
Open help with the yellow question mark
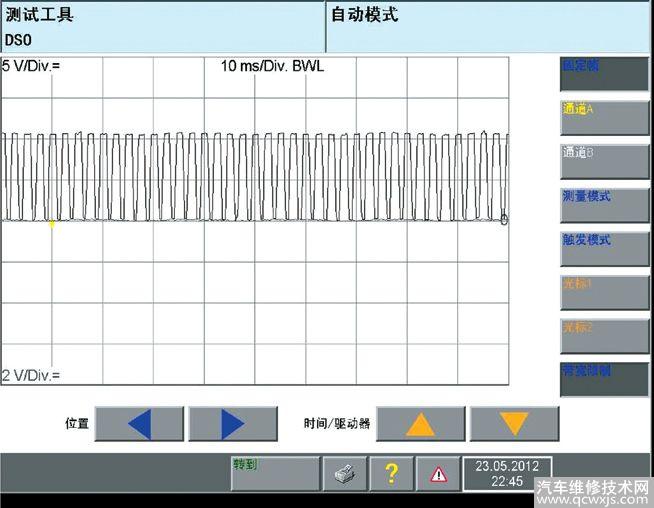391,473
